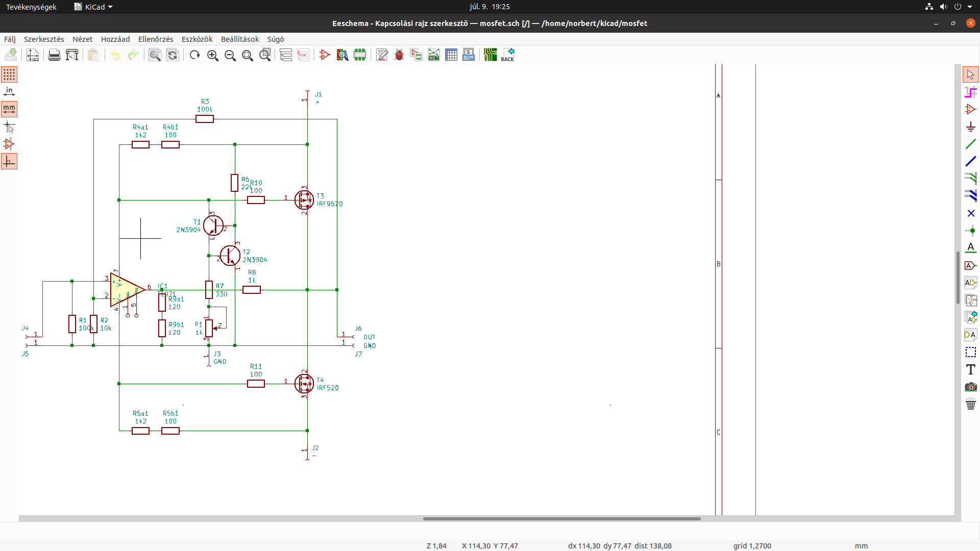Select the Place power port tool

click(971, 127)
